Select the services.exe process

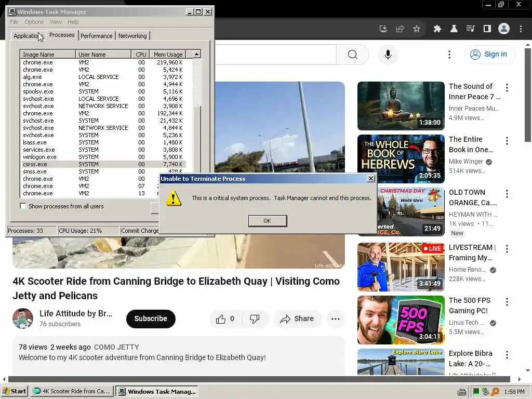click(103, 150)
